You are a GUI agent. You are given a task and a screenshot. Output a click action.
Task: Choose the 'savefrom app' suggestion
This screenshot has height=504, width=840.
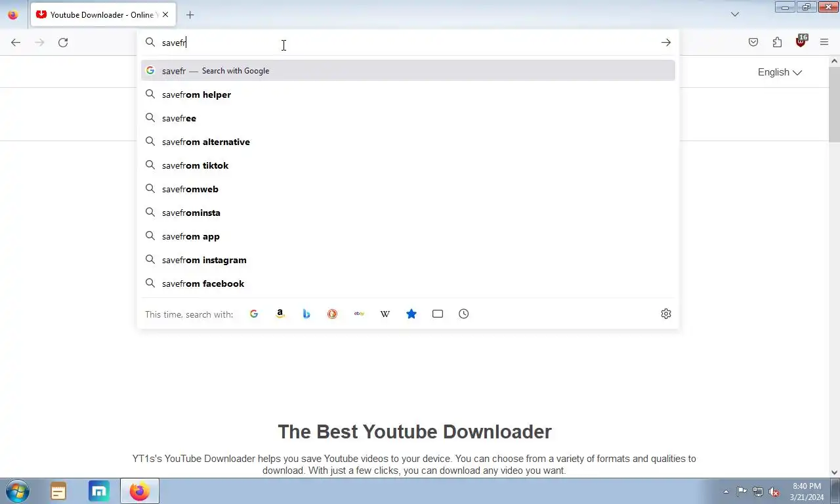(x=408, y=236)
